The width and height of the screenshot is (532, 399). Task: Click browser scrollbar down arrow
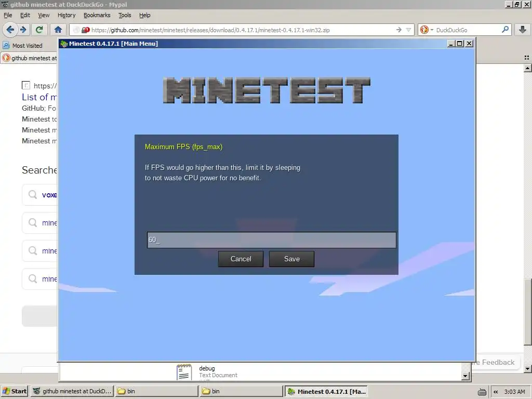click(528, 368)
